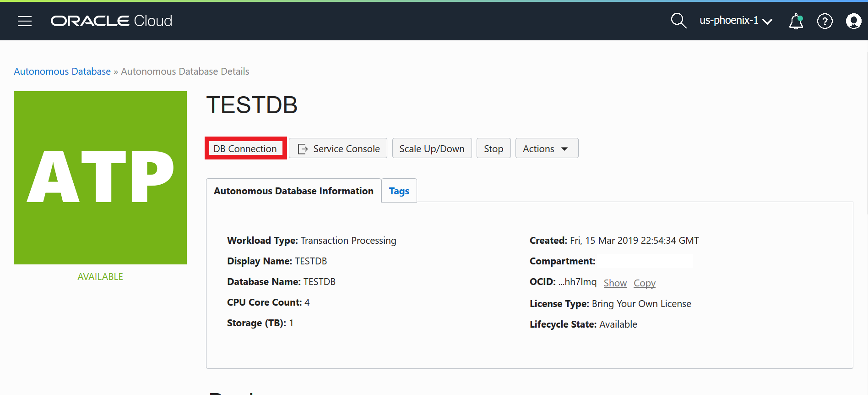This screenshot has width=868, height=395.
Task: Click the AVAILABLE status label
Action: pyautogui.click(x=100, y=277)
